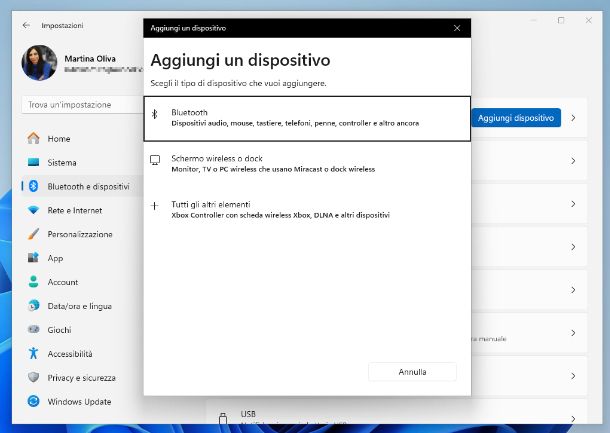Click the monitor icon for Schermo wireless
The width and height of the screenshot is (610, 433).
[x=155, y=160]
